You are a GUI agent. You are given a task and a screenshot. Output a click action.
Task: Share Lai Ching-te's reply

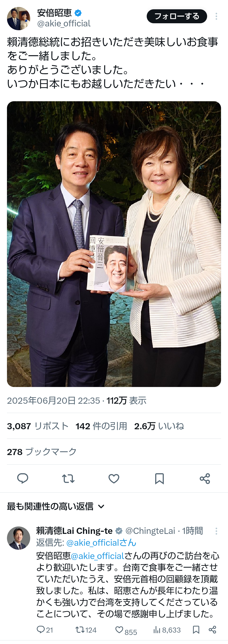[213, 630]
